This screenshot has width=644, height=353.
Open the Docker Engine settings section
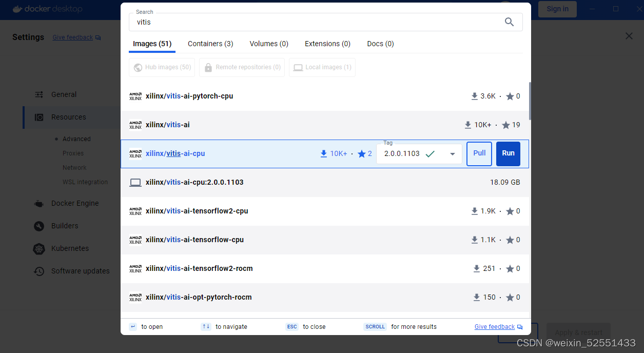[74, 203]
